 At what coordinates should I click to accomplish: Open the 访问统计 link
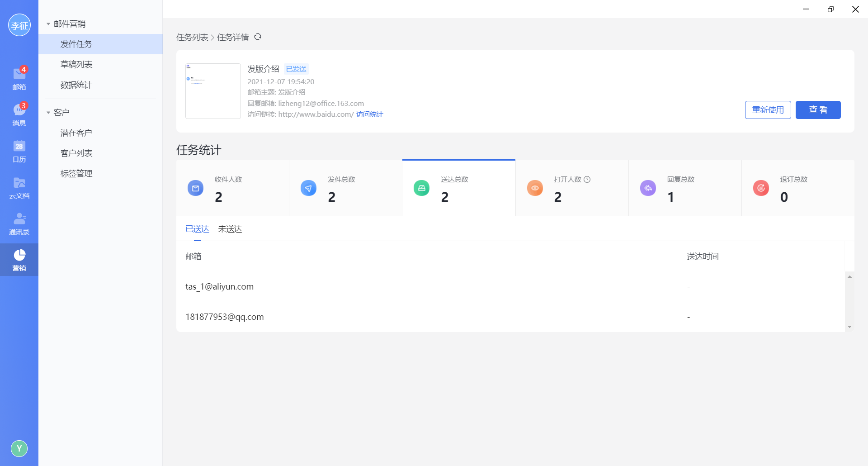coord(369,114)
